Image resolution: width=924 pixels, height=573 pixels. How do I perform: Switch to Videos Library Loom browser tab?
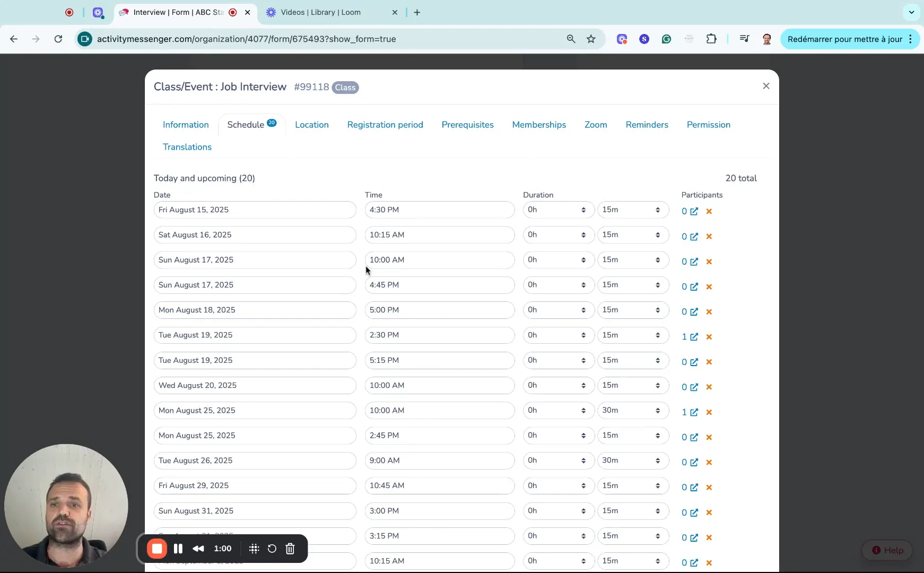pyautogui.click(x=320, y=12)
